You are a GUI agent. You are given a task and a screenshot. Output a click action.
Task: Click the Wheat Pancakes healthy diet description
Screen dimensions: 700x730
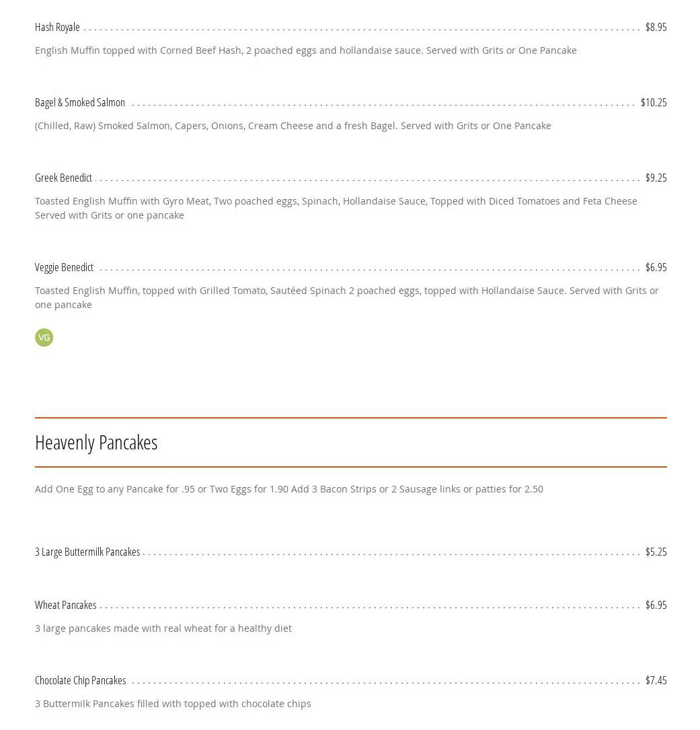tap(163, 628)
